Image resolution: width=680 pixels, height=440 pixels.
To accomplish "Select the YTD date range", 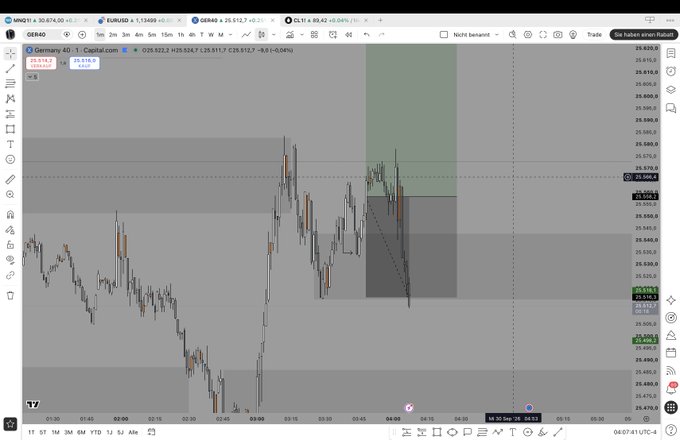I will [95, 432].
